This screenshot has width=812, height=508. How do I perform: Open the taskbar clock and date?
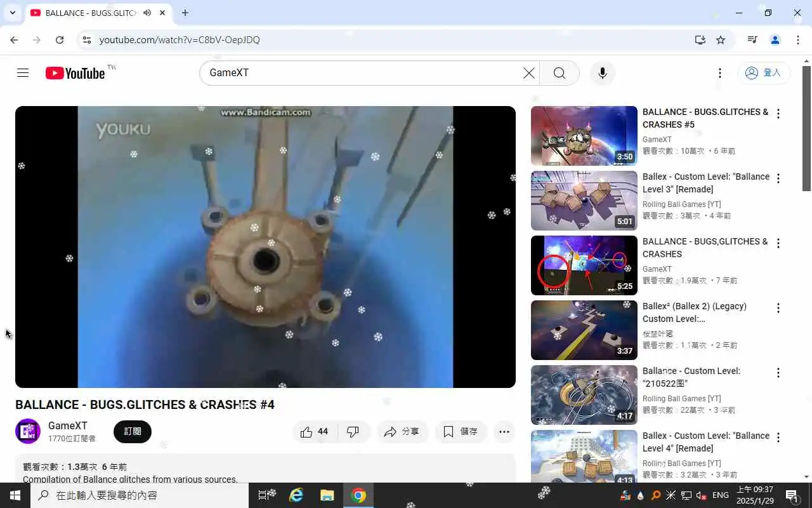point(755,495)
